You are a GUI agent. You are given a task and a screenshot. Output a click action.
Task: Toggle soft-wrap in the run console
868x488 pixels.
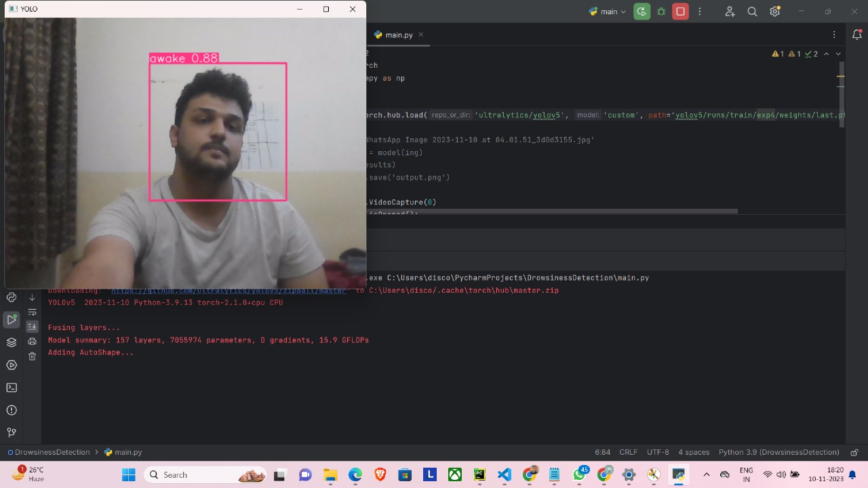pos(32,310)
